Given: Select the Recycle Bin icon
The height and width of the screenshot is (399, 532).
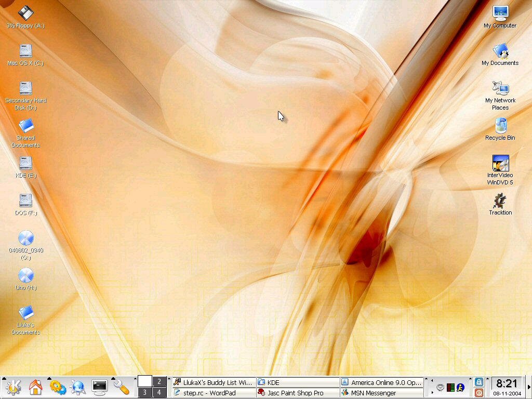Looking at the screenshot, I should pyautogui.click(x=500, y=126).
